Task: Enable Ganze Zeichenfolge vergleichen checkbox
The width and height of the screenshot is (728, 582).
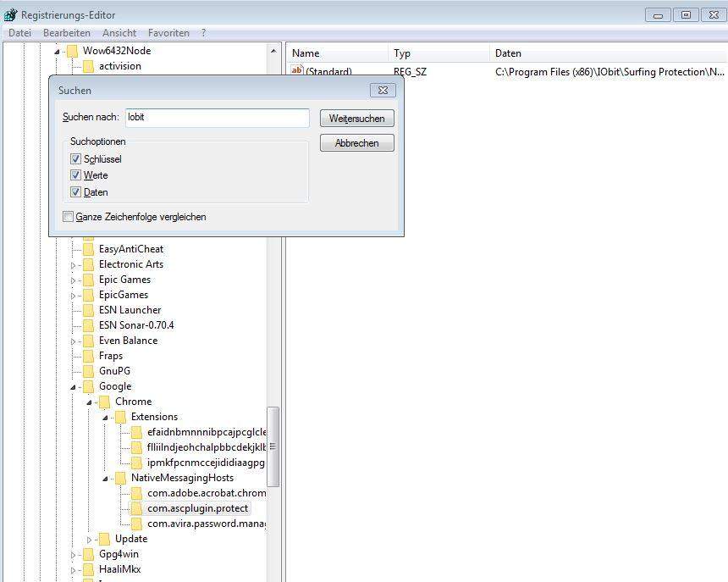Action: point(69,217)
